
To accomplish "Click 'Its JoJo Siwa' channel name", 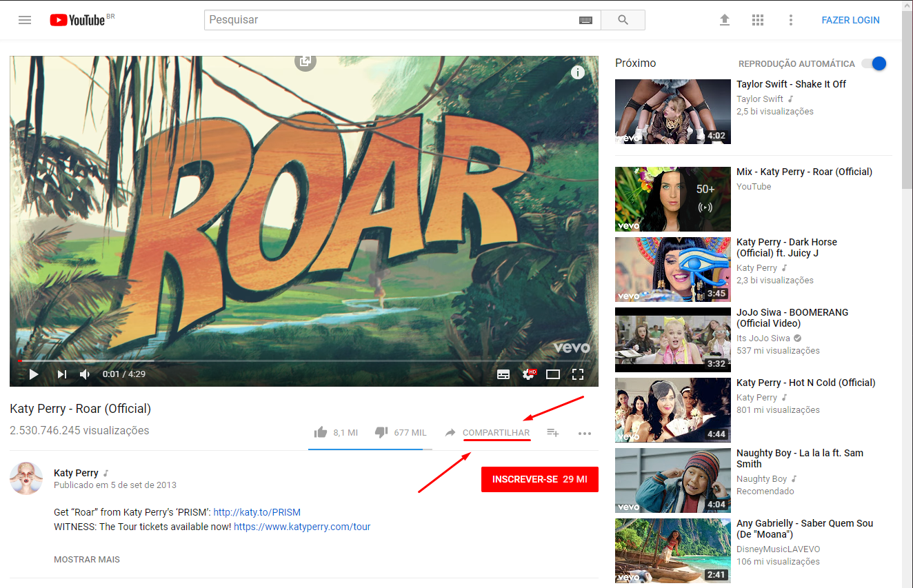I will point(763,338).
